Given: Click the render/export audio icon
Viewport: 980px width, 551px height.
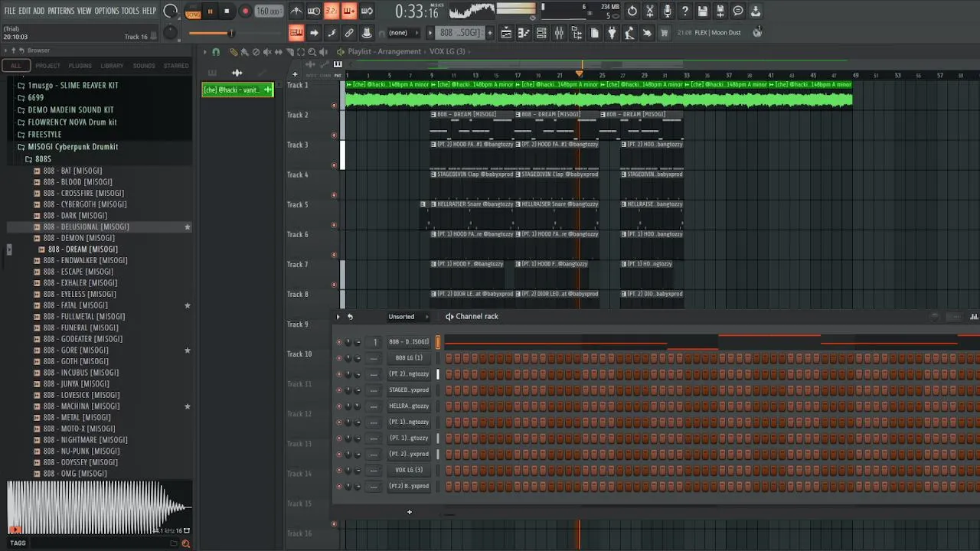Looking at the screenshot, I should 720,11.
